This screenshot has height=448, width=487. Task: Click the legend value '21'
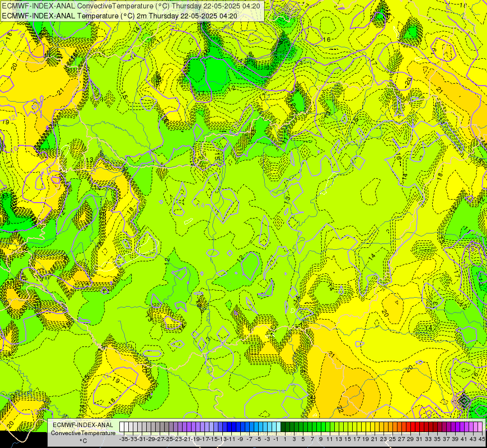coord(375,440)
